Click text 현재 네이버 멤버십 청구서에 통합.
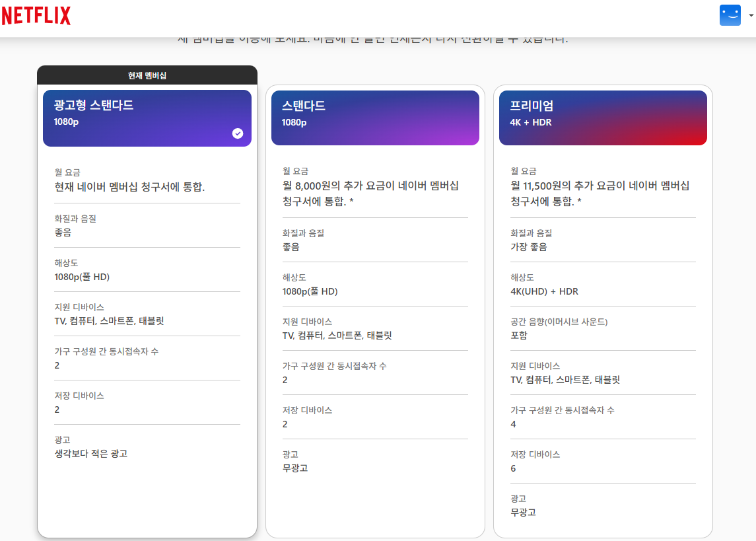The image size is (756, 541). (129, 187)
